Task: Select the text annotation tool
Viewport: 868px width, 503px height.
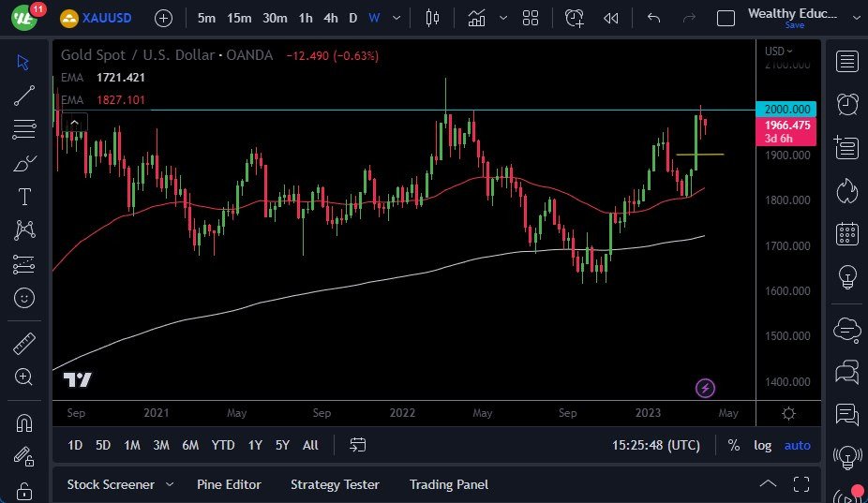Action: 24,197
